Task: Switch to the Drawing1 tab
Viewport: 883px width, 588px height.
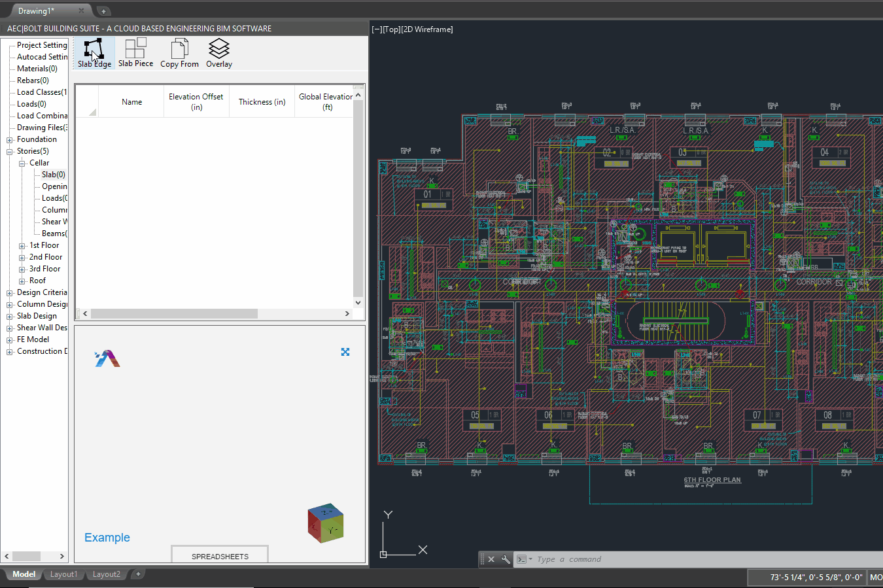Action: [x=37, y=10]
